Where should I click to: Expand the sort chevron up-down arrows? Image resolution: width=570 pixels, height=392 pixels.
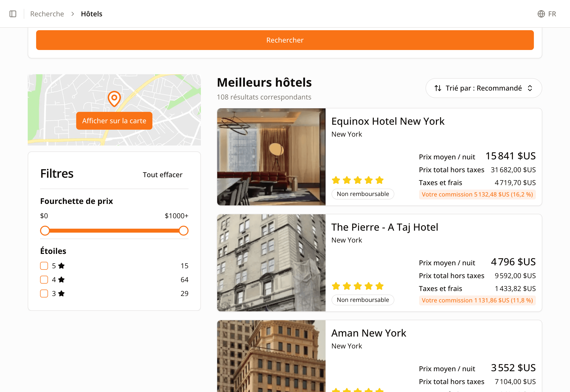(530, 88)
